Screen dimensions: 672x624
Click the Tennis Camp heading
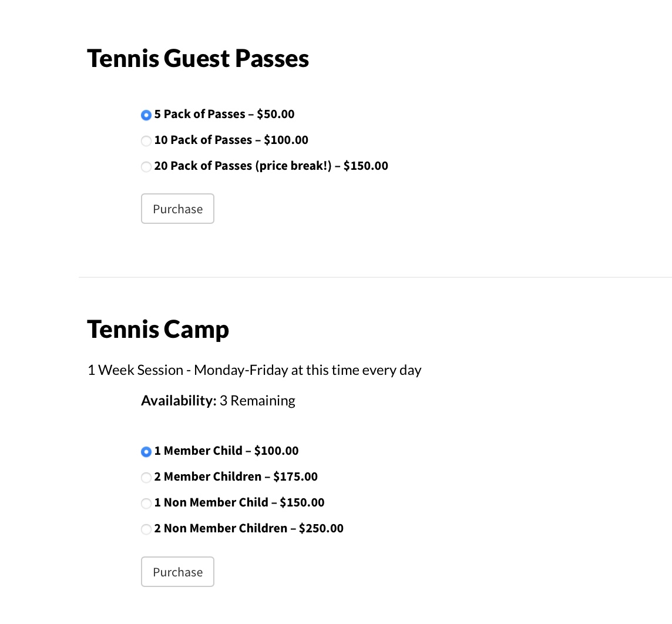click(158, 329)
